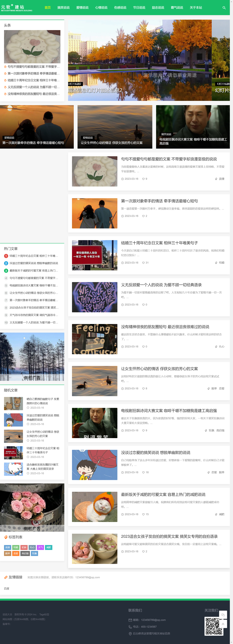
Task: Click the number 2 rank badge in 热门文章
Action: [x=6, y=263]
